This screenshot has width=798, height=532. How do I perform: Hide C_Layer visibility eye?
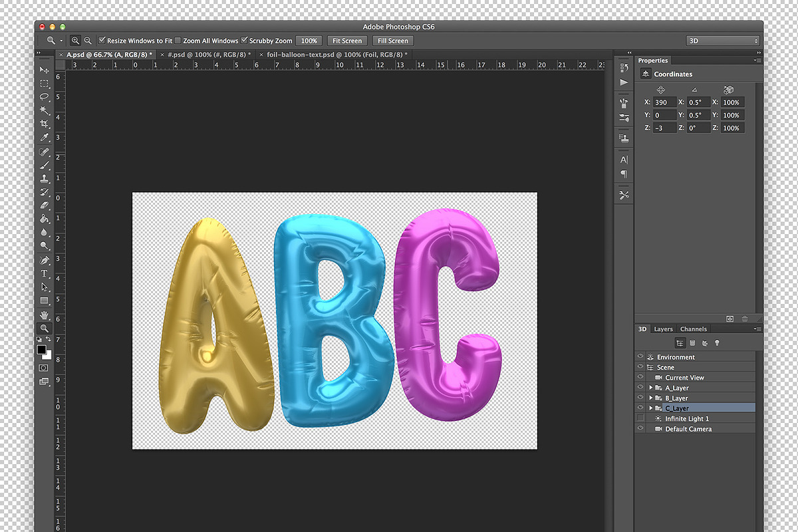coord(640,408)
